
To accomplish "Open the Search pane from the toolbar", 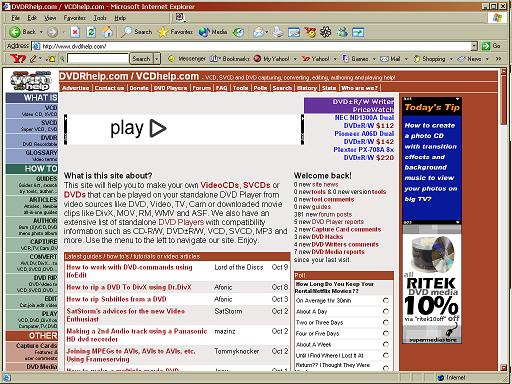I will [x=136, y=32].
